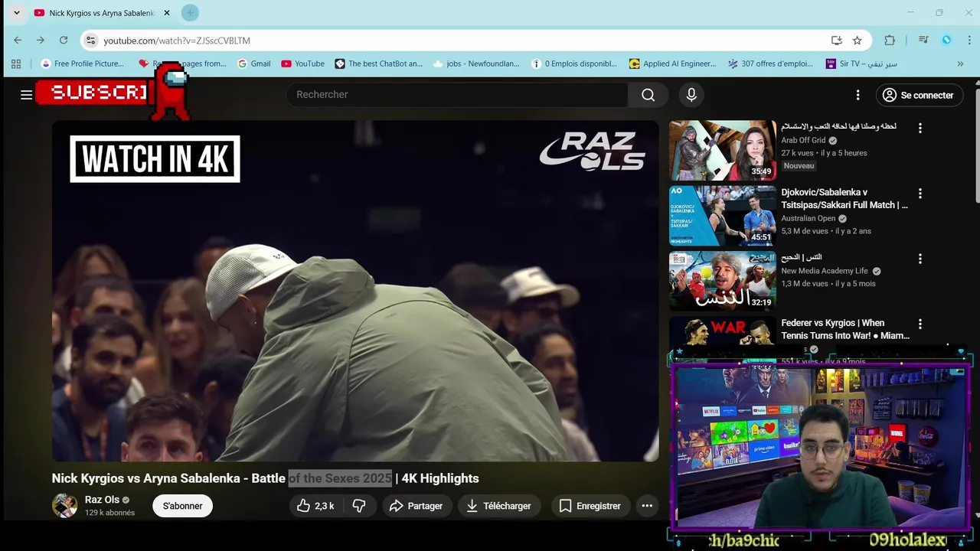Click the 129 k abonnés subscriber count

(x=109, y=513)
